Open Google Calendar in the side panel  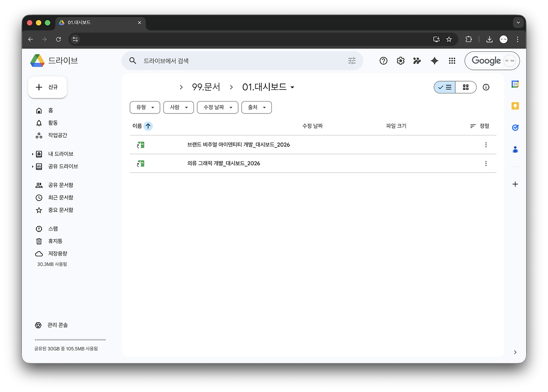pos(515,84)
